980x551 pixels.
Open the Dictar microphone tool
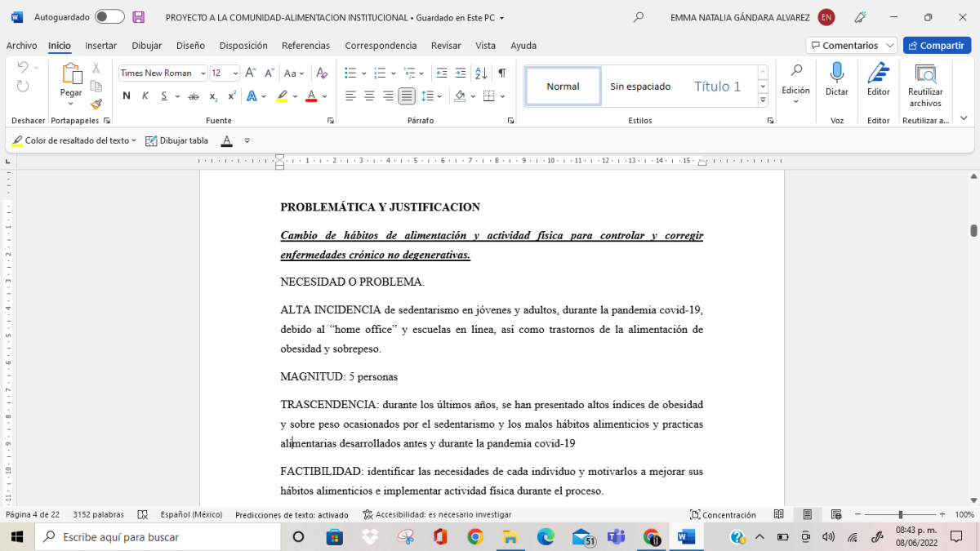coord(836,80)
